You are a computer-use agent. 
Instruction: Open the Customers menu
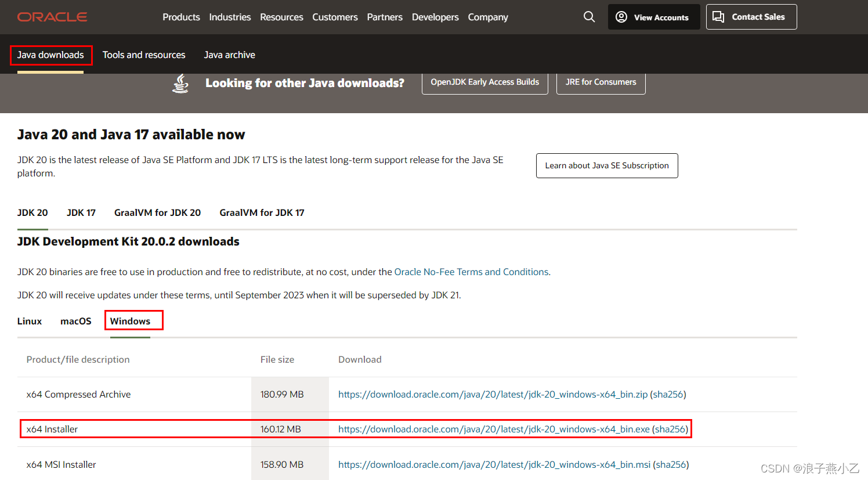(x=335, y=17)
